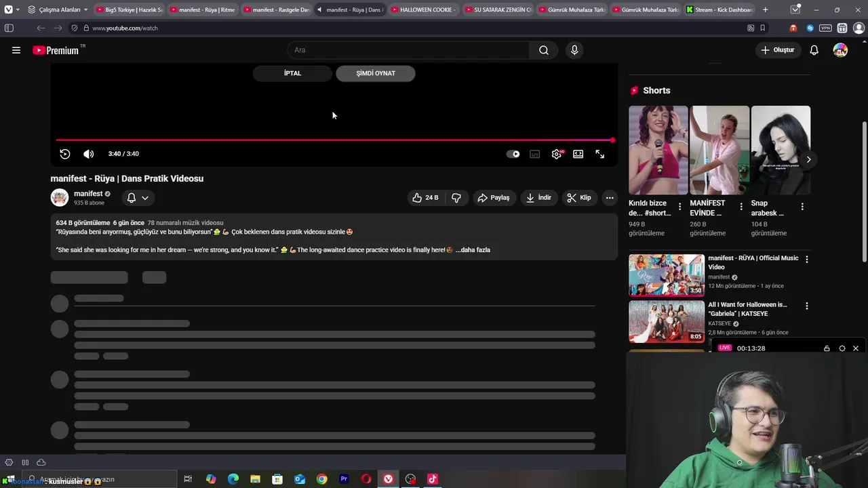The image size is (868, 488).
Task: Download the video with İndir
Action: (x=538, y=198)
